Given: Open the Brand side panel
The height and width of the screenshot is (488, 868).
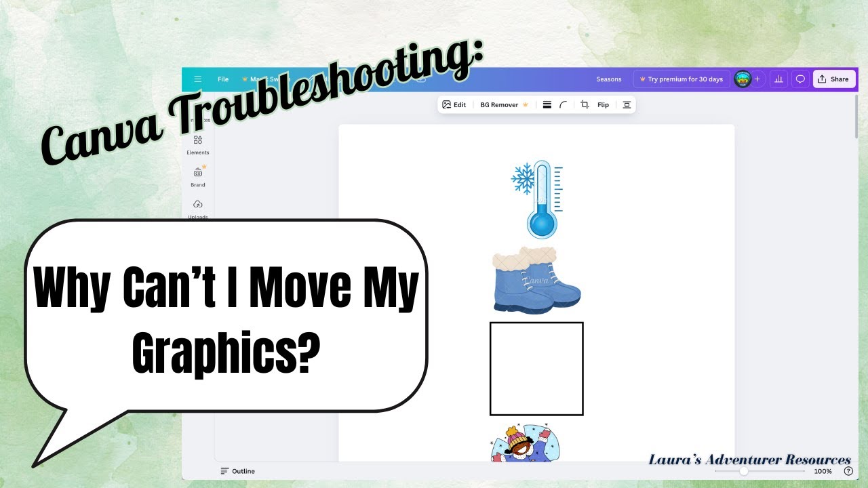Looking at the screenshot, I should coord(198,177).
